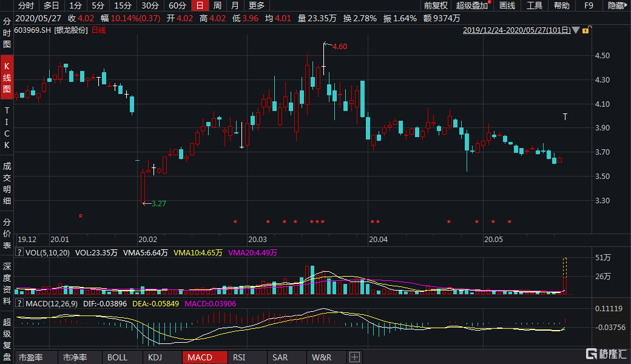631x364 pixels.
Task: Expand the date range dropdown triangle
Action: point(576,30)
